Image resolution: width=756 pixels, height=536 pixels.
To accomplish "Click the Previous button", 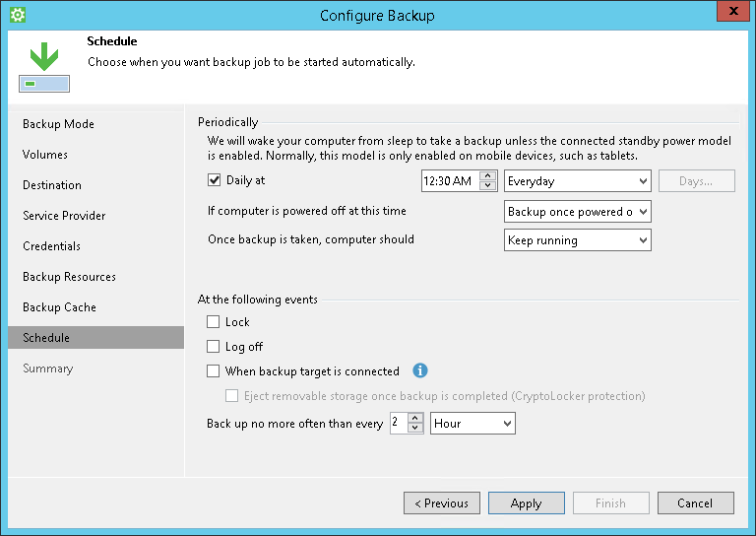I will click(441, 503).
